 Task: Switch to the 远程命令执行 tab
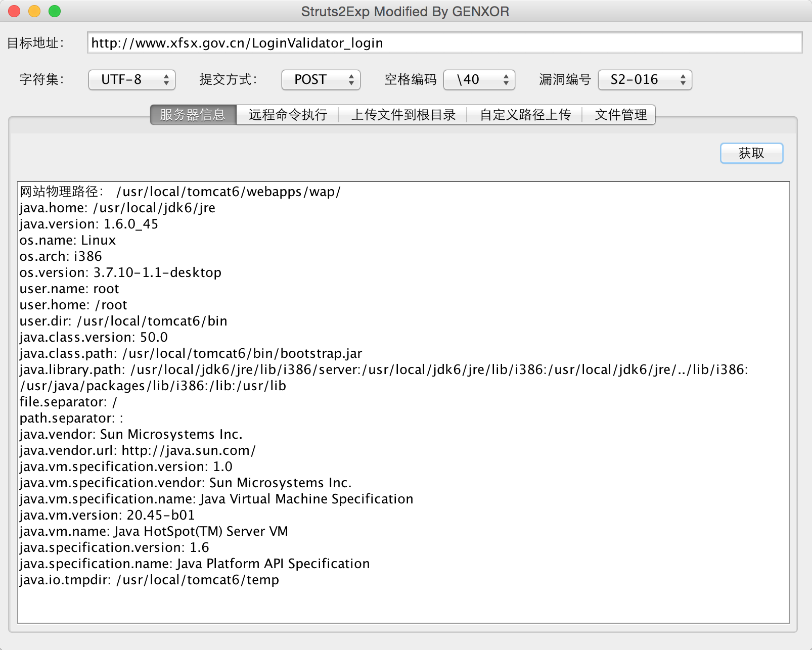coord(288,115)
